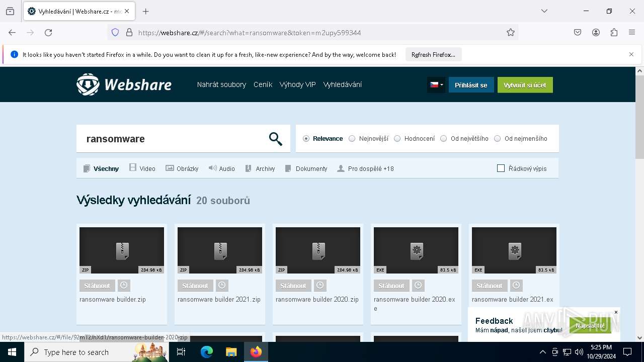Viewport: 644px width, 362px height.
Task: Filter results by Video
Action: (142, 168)
